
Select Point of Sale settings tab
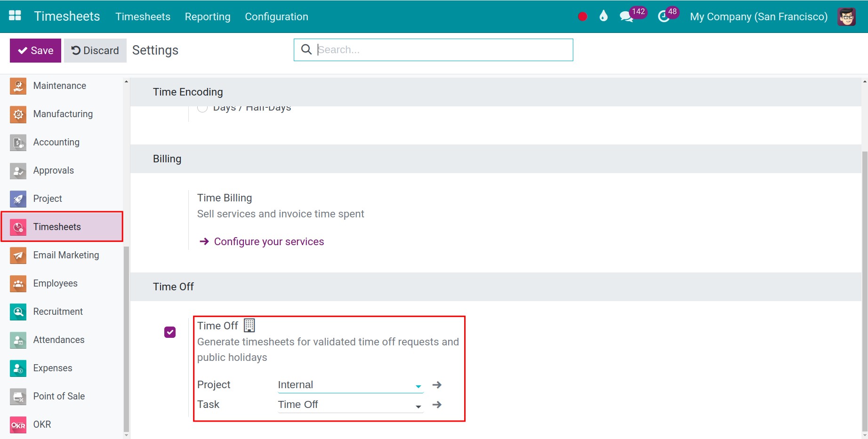pos(62,397)
